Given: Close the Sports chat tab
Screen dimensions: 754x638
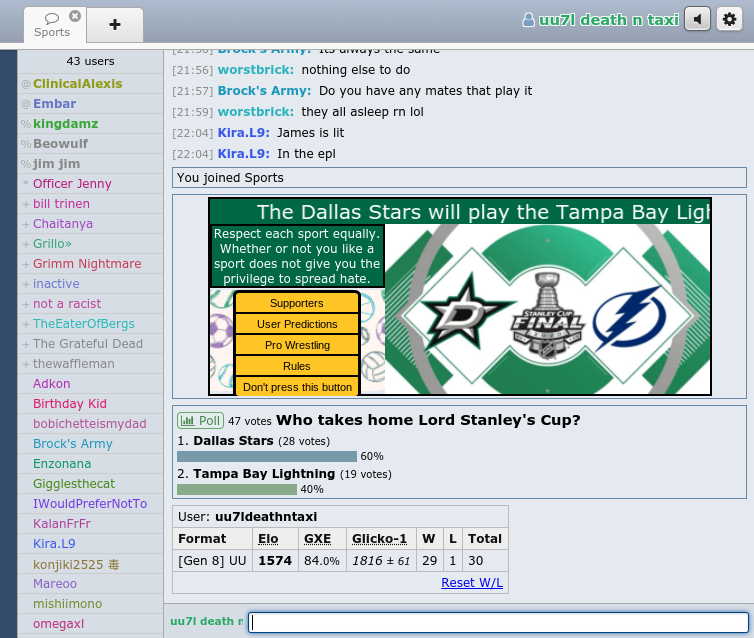Looking at the screenshot, I should tap(75, 16).
